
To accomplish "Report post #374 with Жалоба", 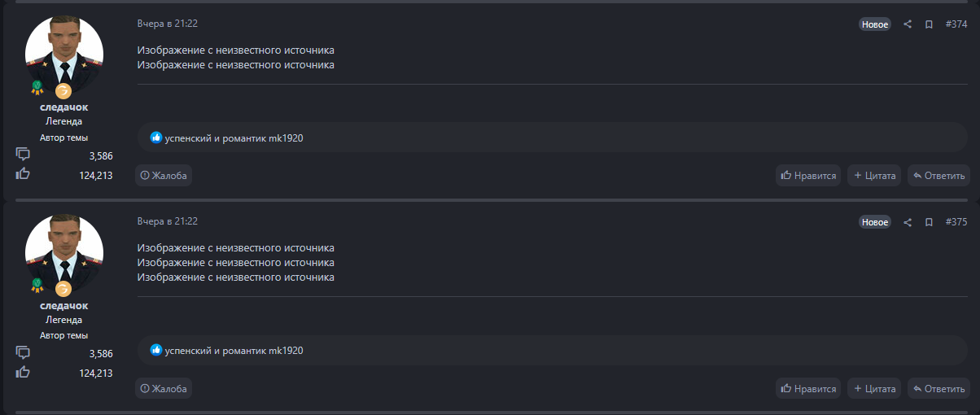I will click(x=164, y=175).
